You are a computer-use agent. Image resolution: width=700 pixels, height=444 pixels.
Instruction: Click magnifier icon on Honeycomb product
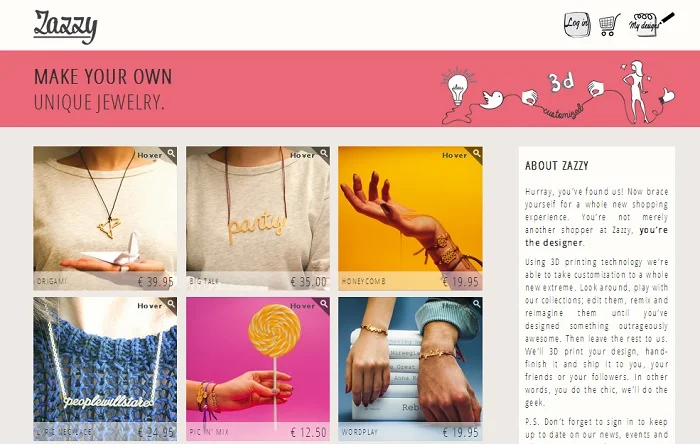point(476,153)
